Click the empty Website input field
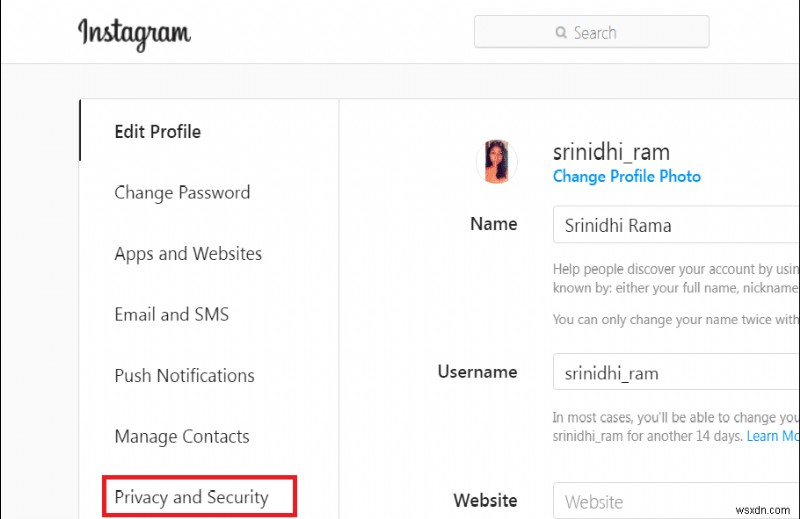The height and width of the screenshot is (519, 800). click(675, 502)
